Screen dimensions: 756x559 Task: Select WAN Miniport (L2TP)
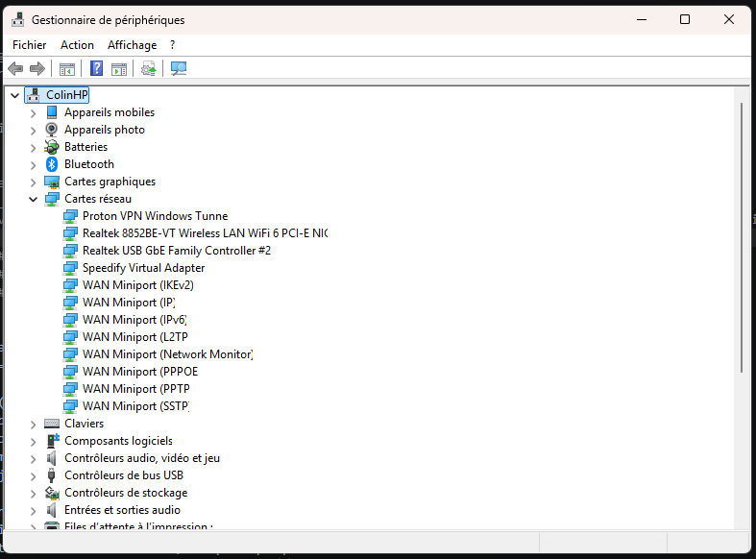click(135, 337)
